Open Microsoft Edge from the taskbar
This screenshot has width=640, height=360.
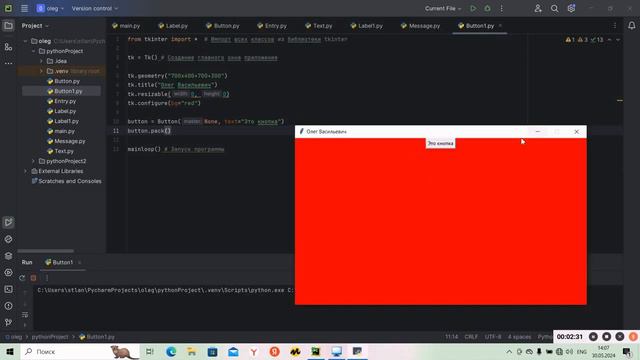click(171, 351)
